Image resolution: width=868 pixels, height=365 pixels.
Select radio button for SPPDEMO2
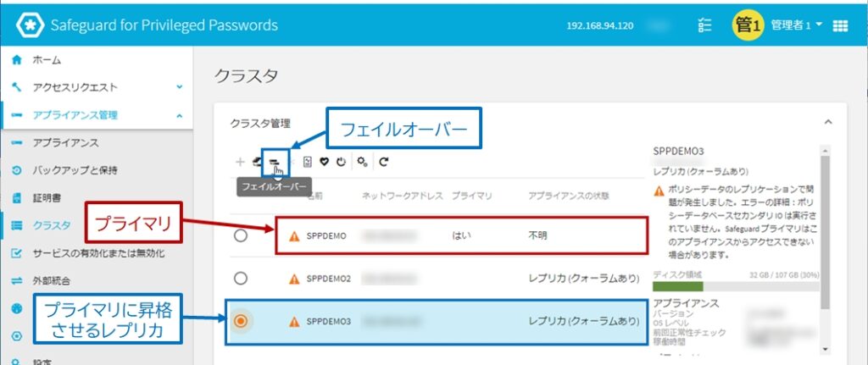click(x=240, y=278)
